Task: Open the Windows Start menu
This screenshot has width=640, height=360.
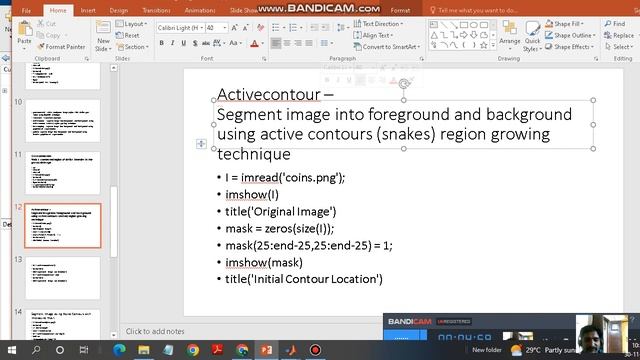Action: click(12, 350)
